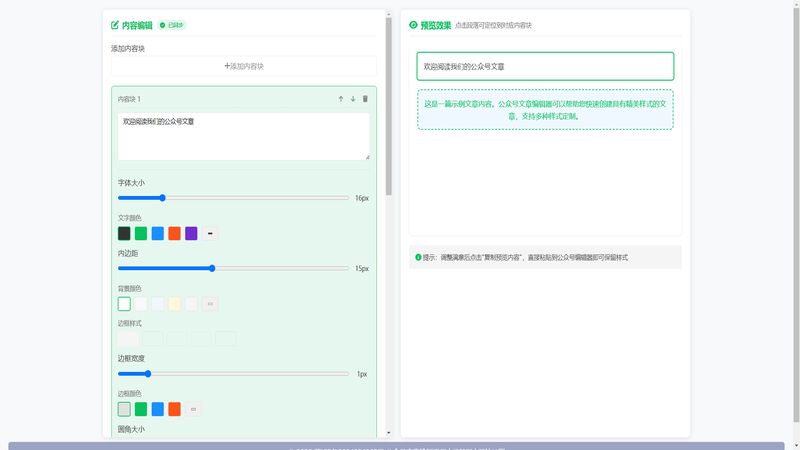Open custom border color picker option
The width and height of the screenshot is (800, 450).
(x=193, y=409)
